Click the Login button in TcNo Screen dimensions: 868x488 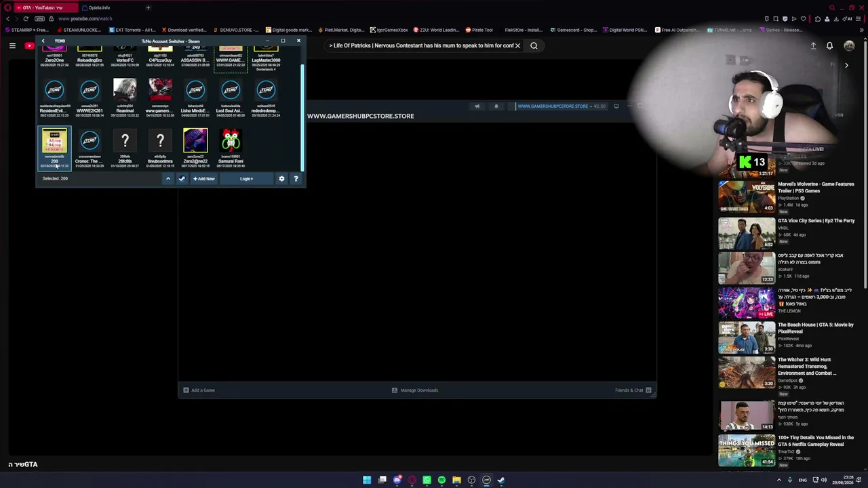246,179
